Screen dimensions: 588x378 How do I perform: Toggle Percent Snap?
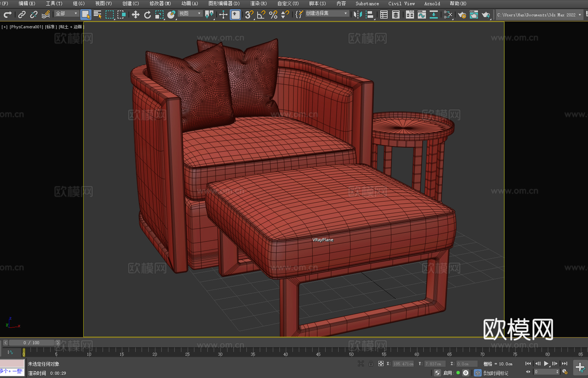click(273, 14)
